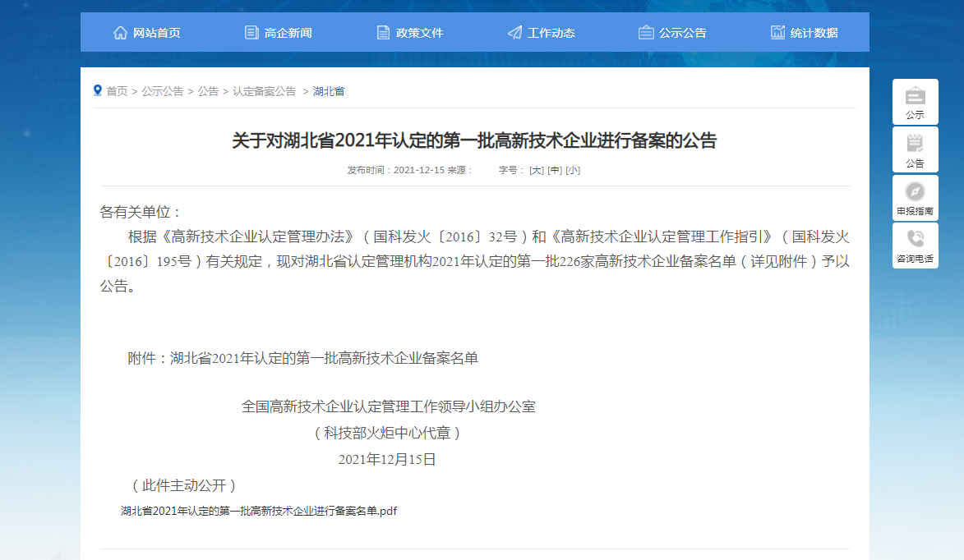This screenshot has height=560, width=964.
Task: Open the 政策文件 menu item
Action: tap(419, 33)
